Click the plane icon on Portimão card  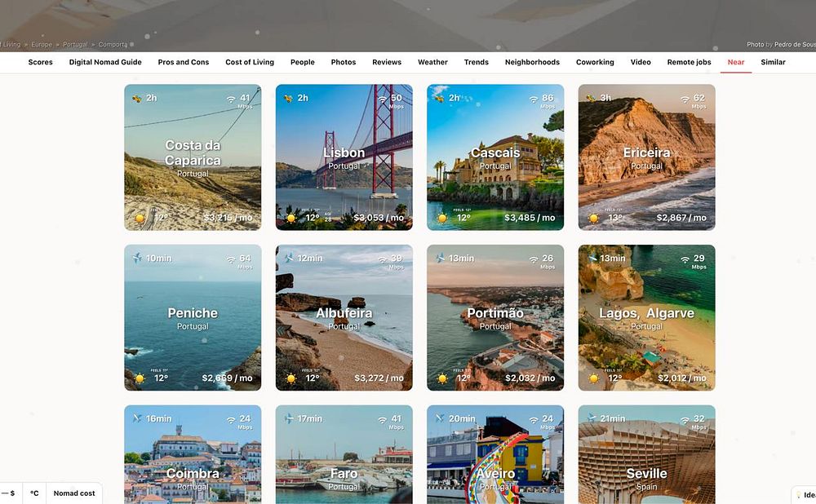pyautogui.click(x=440, y=258)
